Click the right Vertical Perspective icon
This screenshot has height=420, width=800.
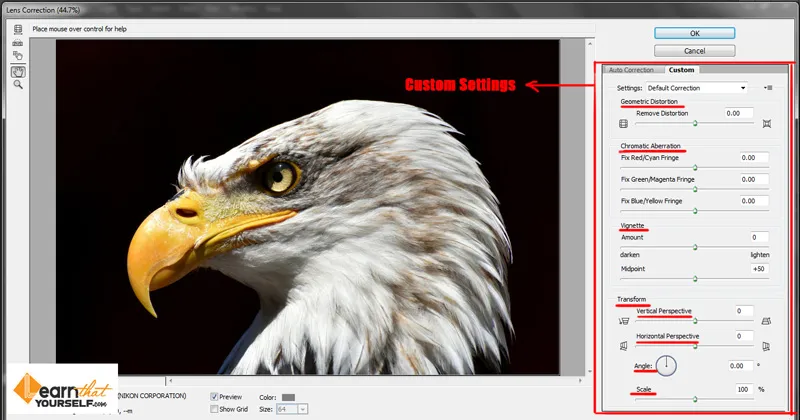766,321
